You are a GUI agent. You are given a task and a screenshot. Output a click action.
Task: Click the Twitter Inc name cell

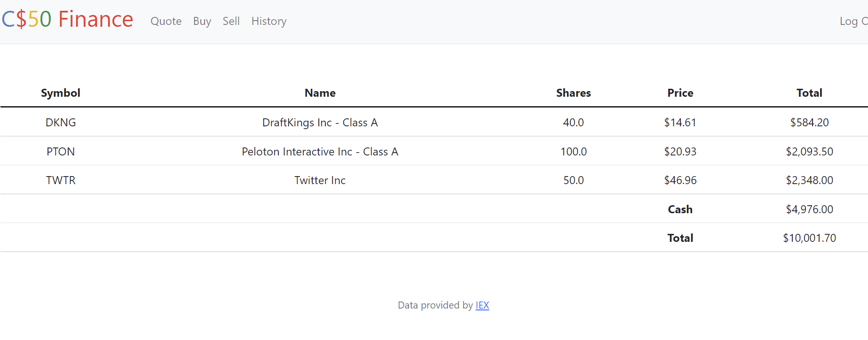click(320, 180)
